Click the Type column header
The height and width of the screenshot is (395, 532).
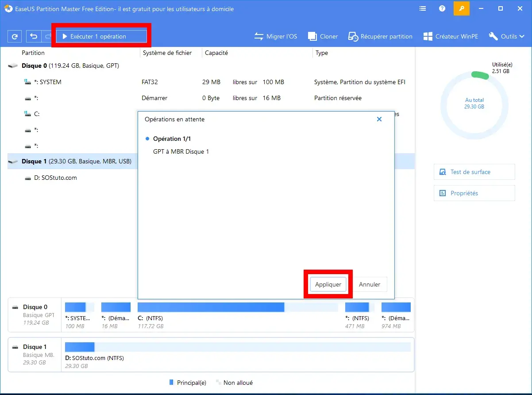click(x=322, y=53)
